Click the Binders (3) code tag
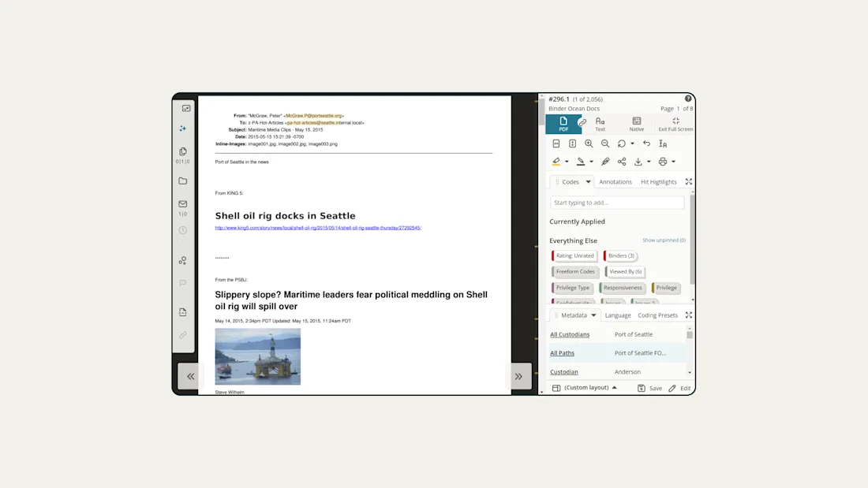868x488 pixels. tap(620, 255)
